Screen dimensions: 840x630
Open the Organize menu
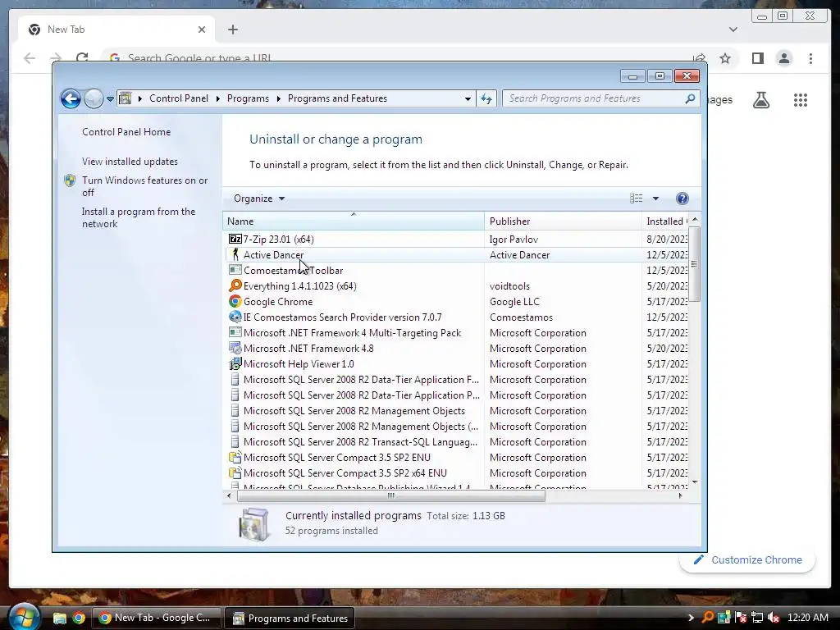(258, 199)
